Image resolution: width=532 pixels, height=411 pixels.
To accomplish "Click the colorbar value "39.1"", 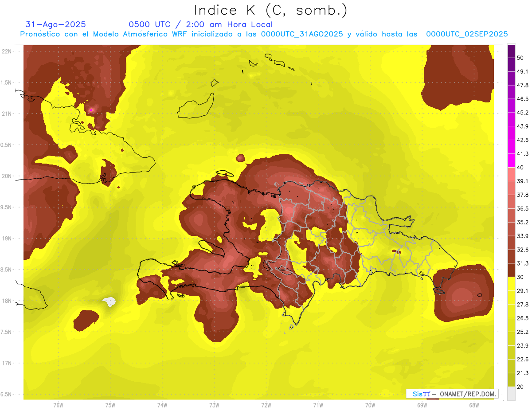I will pos(523,181).
